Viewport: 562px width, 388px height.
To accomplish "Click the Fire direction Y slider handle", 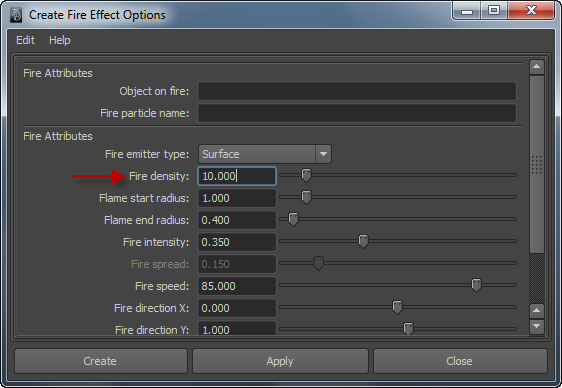I will point(408,329).
